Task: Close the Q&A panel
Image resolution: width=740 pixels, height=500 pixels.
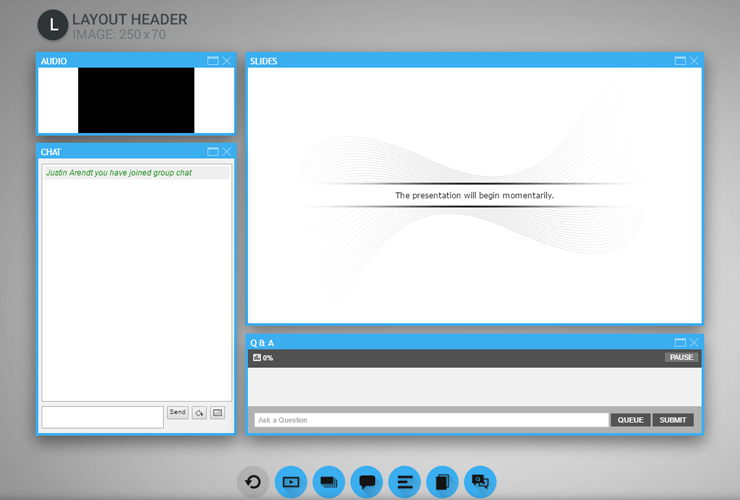Action: tap(694, 343)
